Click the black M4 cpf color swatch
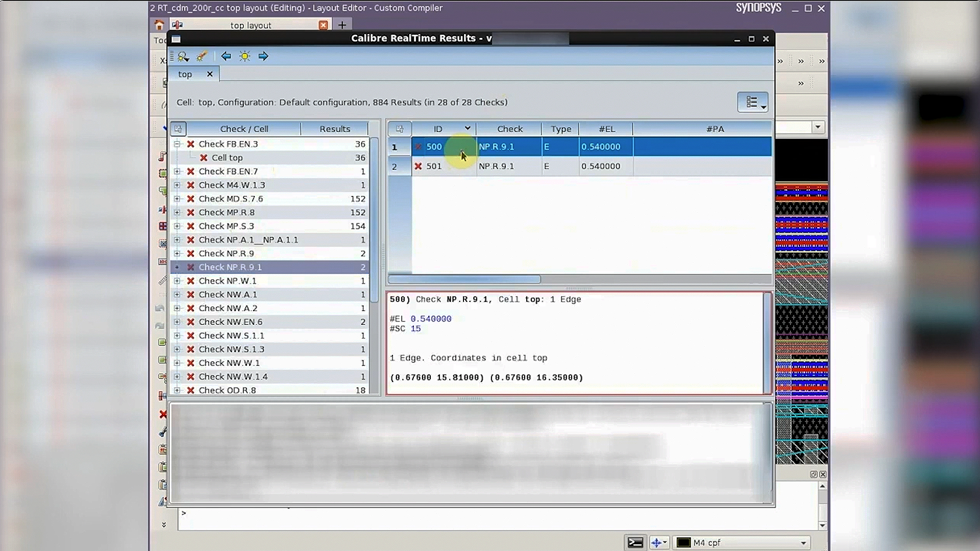The image size is (980, 551). tap(684, 542)
